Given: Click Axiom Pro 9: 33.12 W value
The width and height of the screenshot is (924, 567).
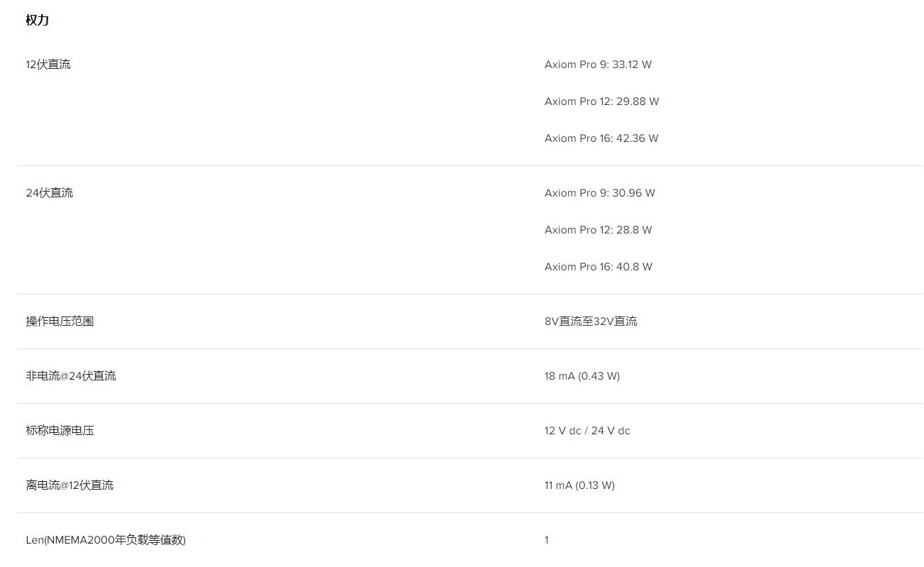Looking at the screenshot, I should click(x=598, y=65).
